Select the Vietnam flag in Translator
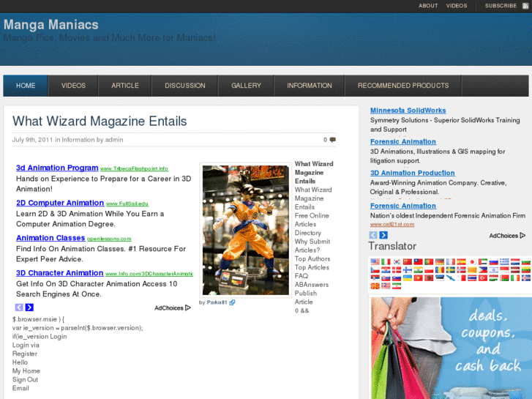The width and height of the screenshot is (532, 399). click(419, 277)
